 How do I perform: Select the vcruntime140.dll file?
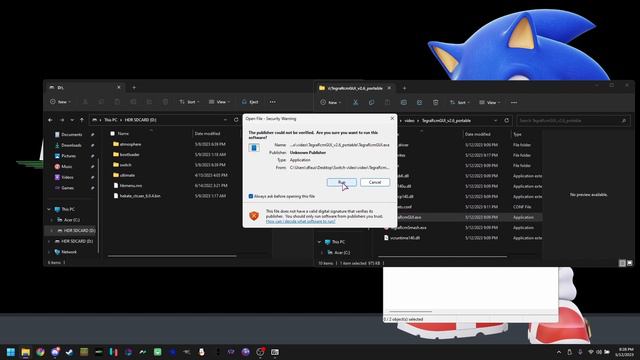402,238
